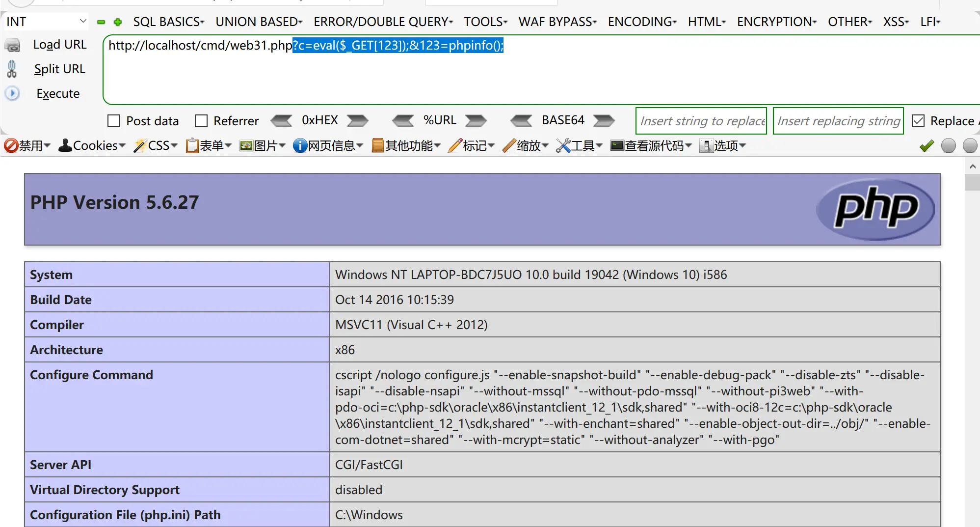Click the green plus icon
This screenshot has width=980, height=527.
click(x=118, y=22)
